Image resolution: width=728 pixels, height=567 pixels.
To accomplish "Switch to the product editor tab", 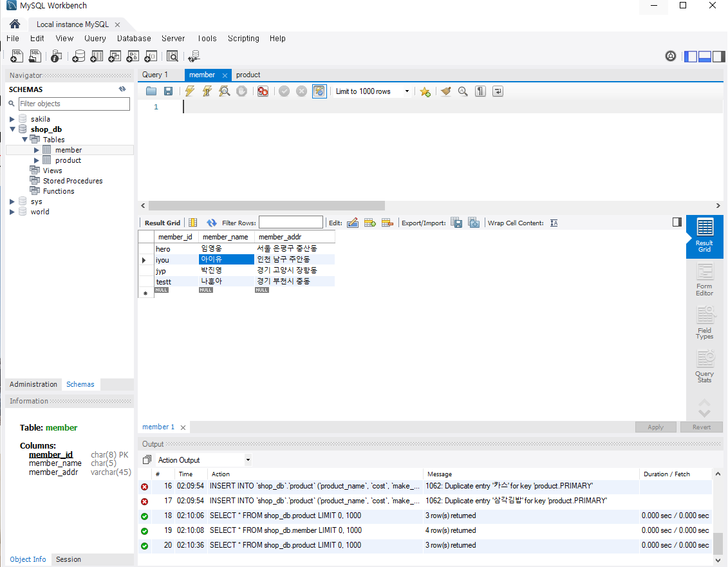I will (248, 75).
